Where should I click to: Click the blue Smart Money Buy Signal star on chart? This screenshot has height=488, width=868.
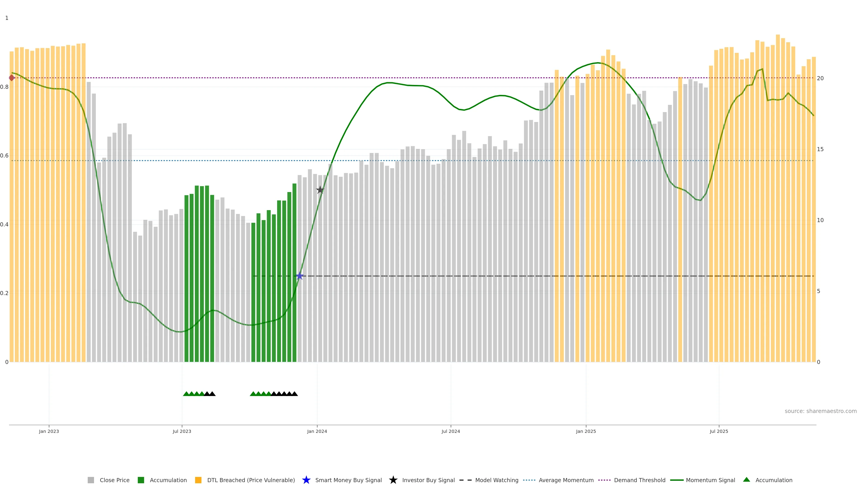click(x=300, y=276)
